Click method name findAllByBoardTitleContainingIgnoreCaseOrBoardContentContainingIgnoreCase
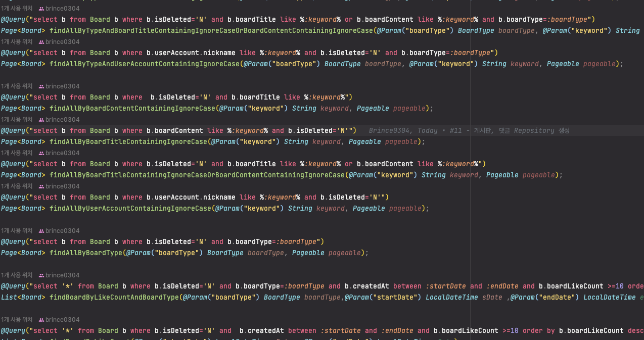This screenshot has width=644, height=340. (x=197, y=175)
